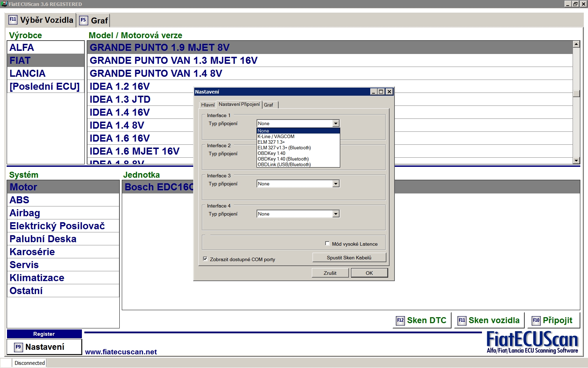Click the FiatECUScan title bar app icon
This screenshot has width=588, height=368.
point(4,4)
